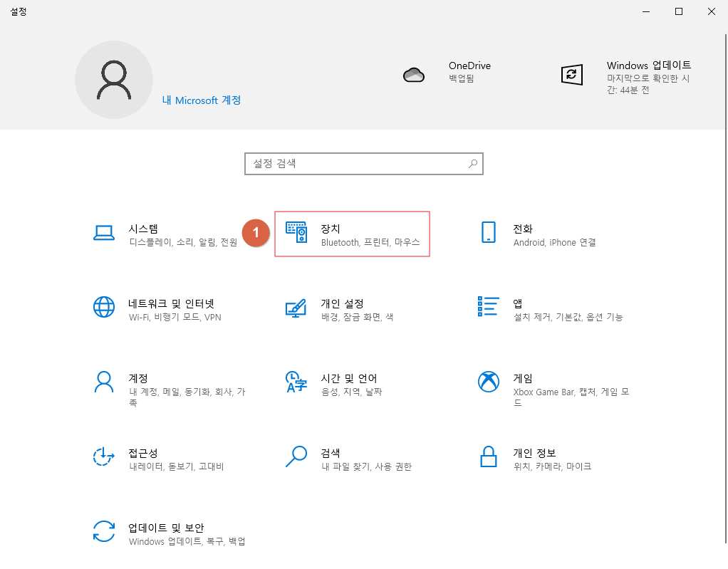Open the 업데이트 및 보안 sync arrows icon
Viewport: 728px width, 569px height.
point(104,531)
